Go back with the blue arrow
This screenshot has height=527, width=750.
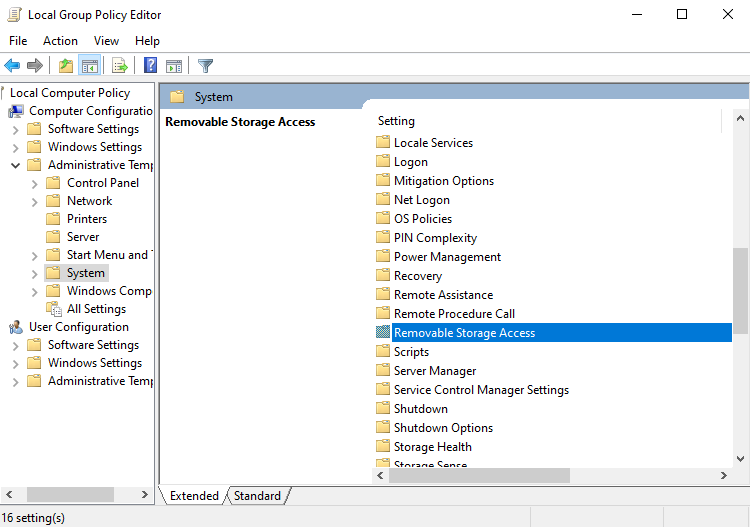12,66
